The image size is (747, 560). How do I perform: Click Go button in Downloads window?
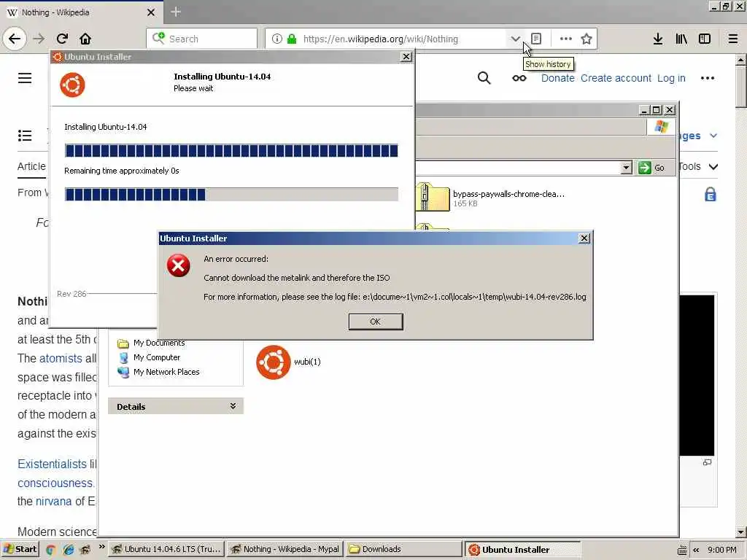tap(651, 168)
